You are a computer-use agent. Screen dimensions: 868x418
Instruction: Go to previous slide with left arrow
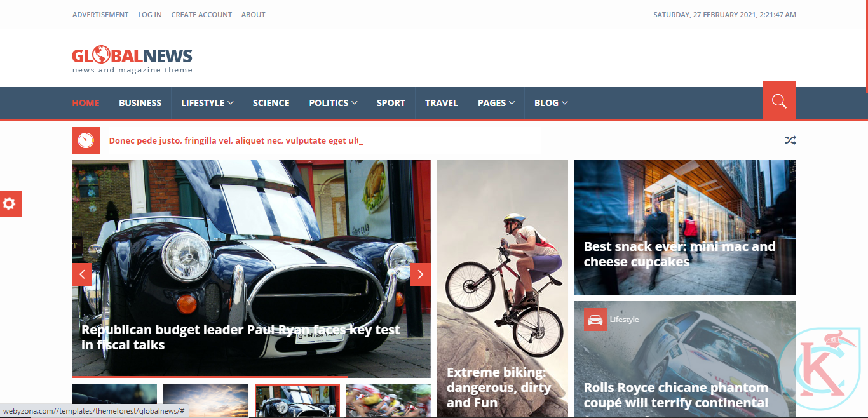tap(82, 274)
